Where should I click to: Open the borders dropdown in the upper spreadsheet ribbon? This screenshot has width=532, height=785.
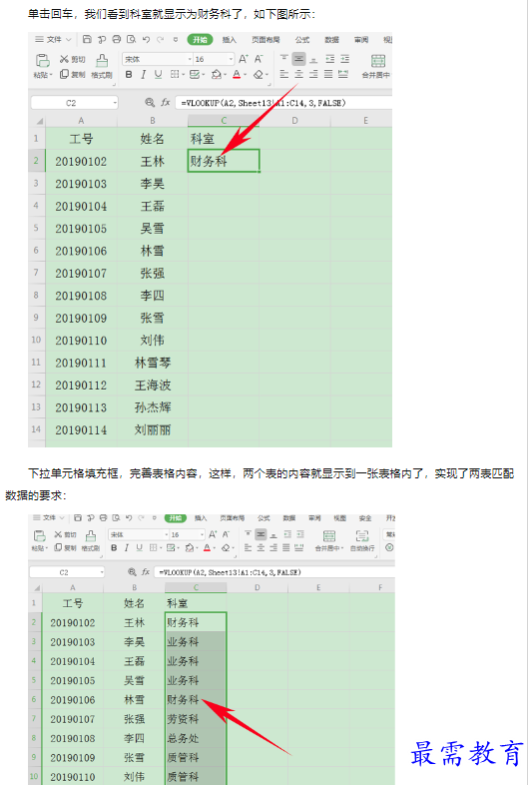tap(184, 75)
